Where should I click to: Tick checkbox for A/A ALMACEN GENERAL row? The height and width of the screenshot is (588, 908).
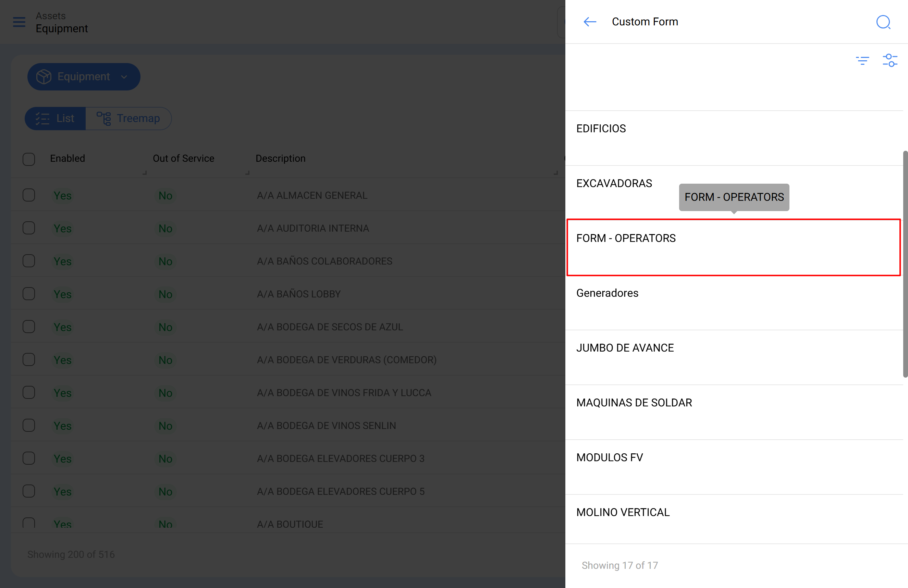click(x=29, y=195)
